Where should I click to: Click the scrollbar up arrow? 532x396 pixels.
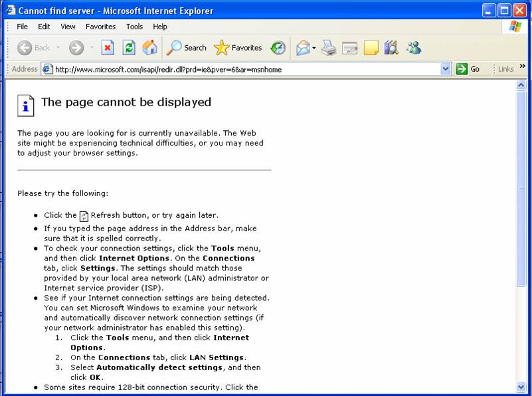click(x=521, y=85)
